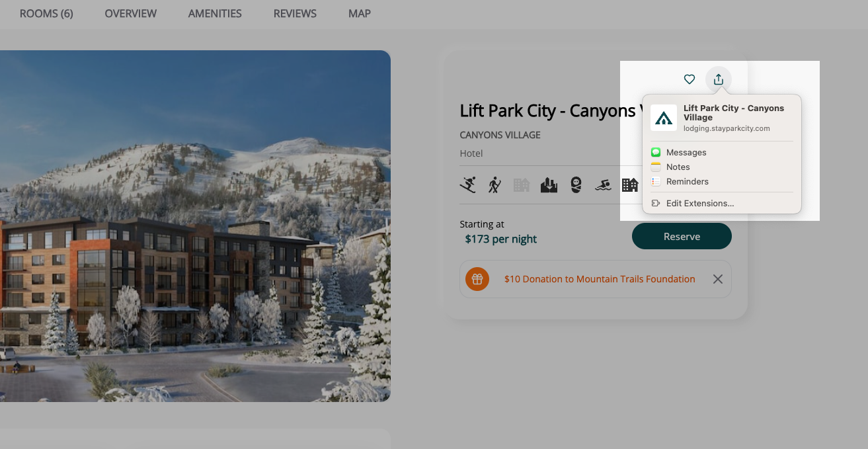The width and height of the screenshot is (868, 449).
Task: Click the dark buildings amenity icon
Action: point(630,184)
